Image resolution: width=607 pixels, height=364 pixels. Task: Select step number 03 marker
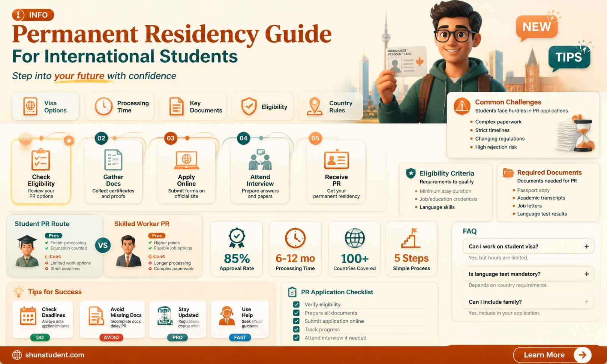[x=171, y=138]
